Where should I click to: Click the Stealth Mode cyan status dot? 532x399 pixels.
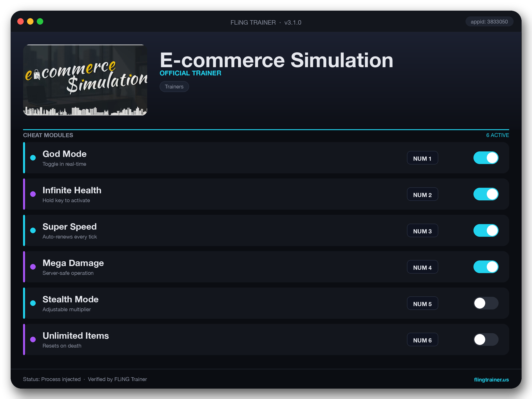pyautogui.click(x=33, y=303)
